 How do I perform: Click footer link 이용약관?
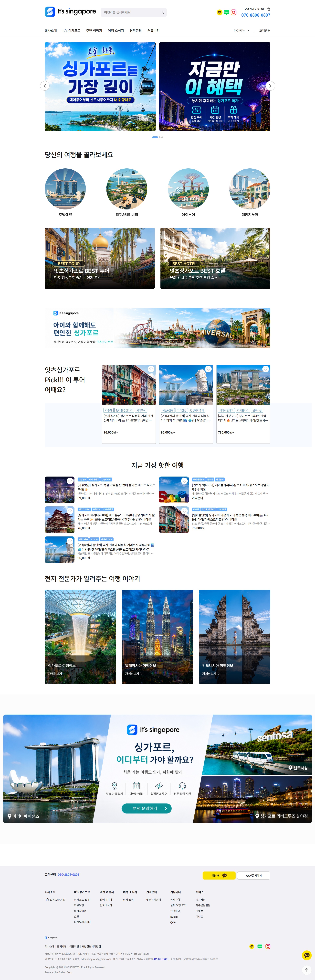tap(74, 947)
